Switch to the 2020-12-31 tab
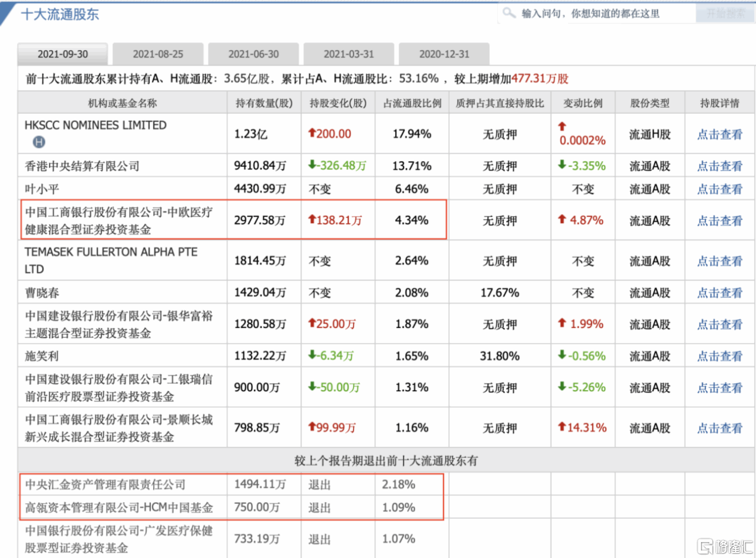 pyautogui.click(x=444, y=54)
